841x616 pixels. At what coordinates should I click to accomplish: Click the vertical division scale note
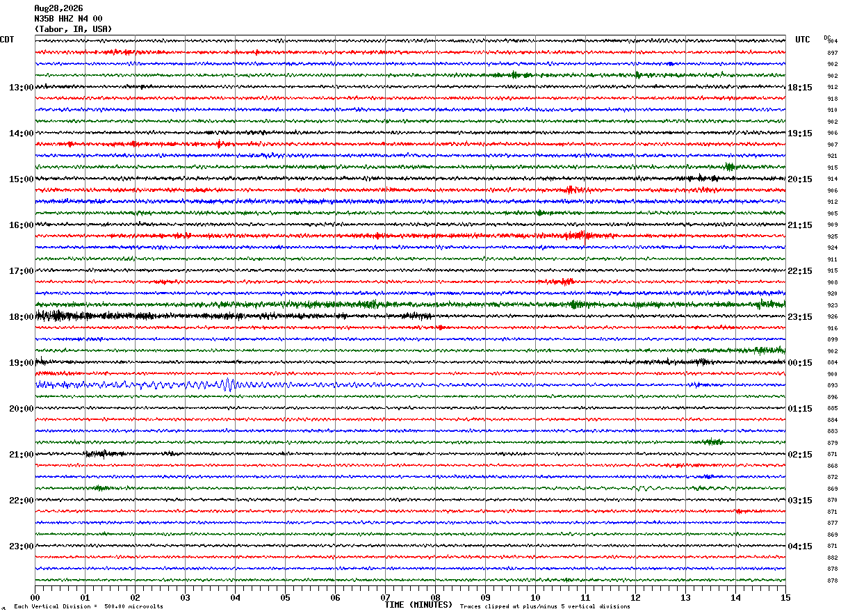click(89, 607)
